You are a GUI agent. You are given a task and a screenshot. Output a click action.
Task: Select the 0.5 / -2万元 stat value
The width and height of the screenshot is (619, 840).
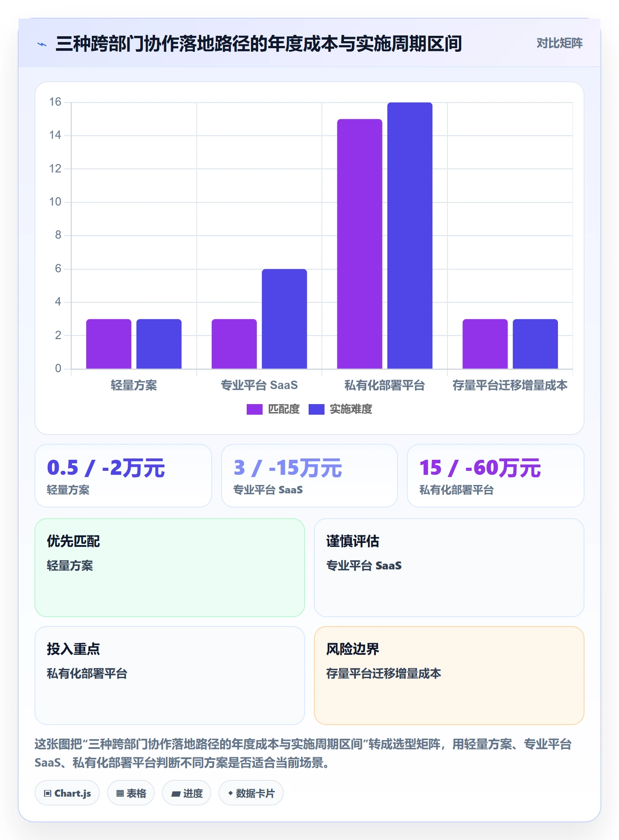pyautogui.click(x=106, y=468)
